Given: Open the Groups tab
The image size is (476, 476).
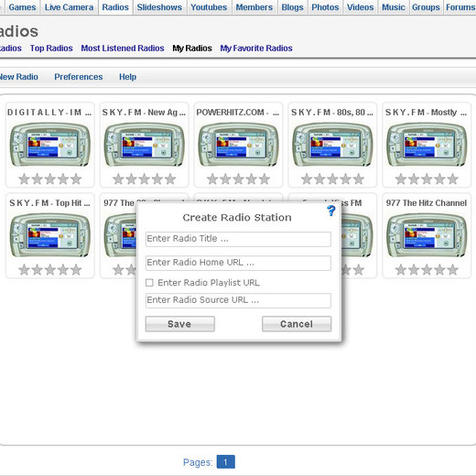Looking at the screenshot, I should [x=426, y=7].
